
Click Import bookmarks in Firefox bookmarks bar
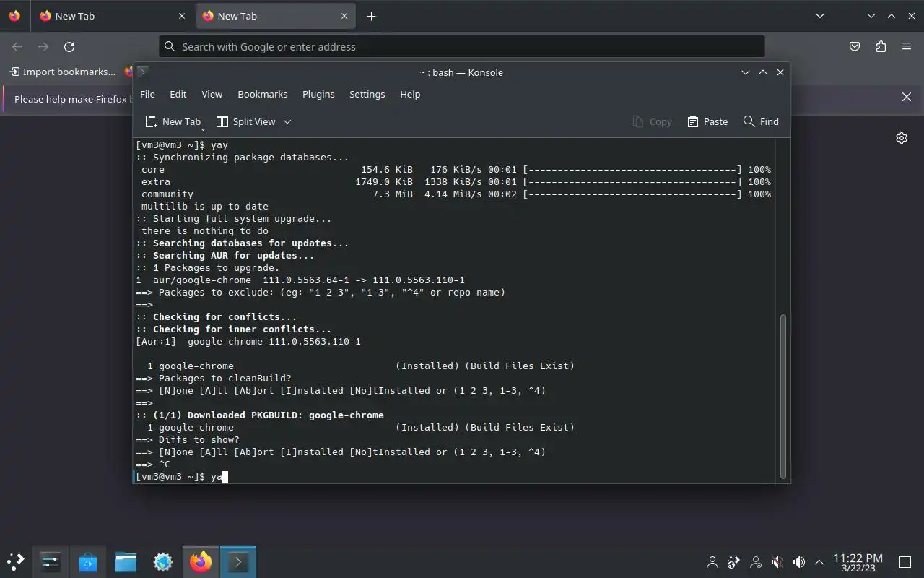[62, 72]
